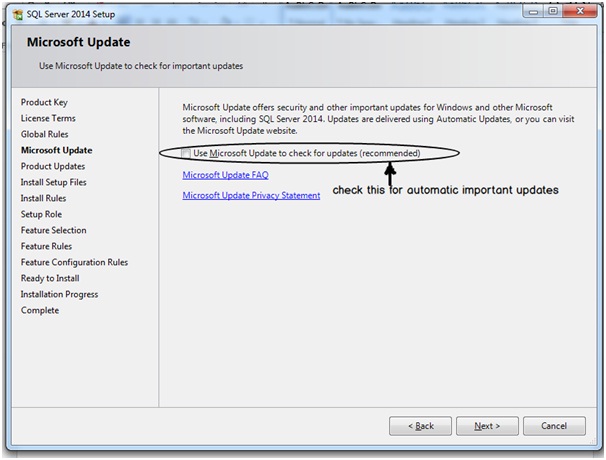Image resolution: width=606 pixels, height=460 pixels.
Task: Select the Microsoft Update step in sidebar
Action: (56, 150)
